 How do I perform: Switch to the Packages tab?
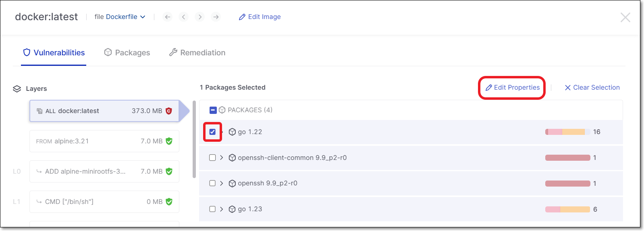click(x=127, y=53)
